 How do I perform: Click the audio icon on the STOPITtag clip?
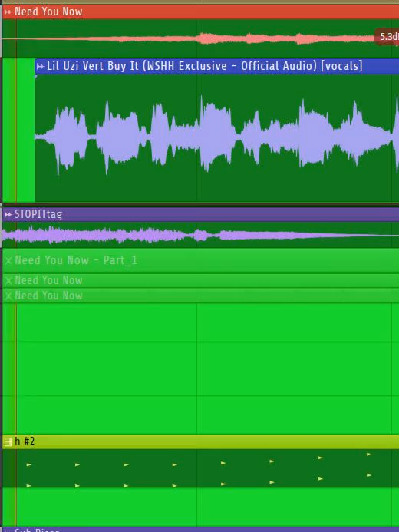tap(8, 214)
